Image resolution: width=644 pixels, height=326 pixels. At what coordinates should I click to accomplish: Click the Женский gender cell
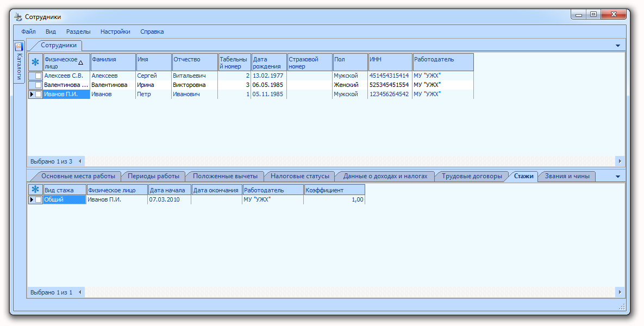[350, 85]
